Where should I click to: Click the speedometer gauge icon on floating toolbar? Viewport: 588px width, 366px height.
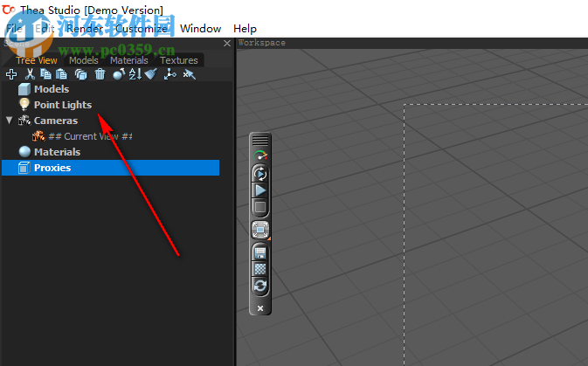(260, 155)
